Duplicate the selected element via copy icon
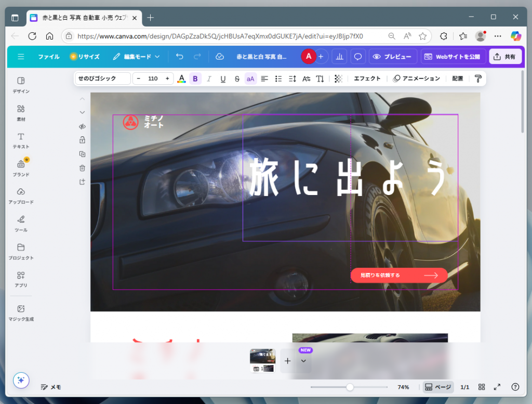Screen dimensions: 532x404 82,153
